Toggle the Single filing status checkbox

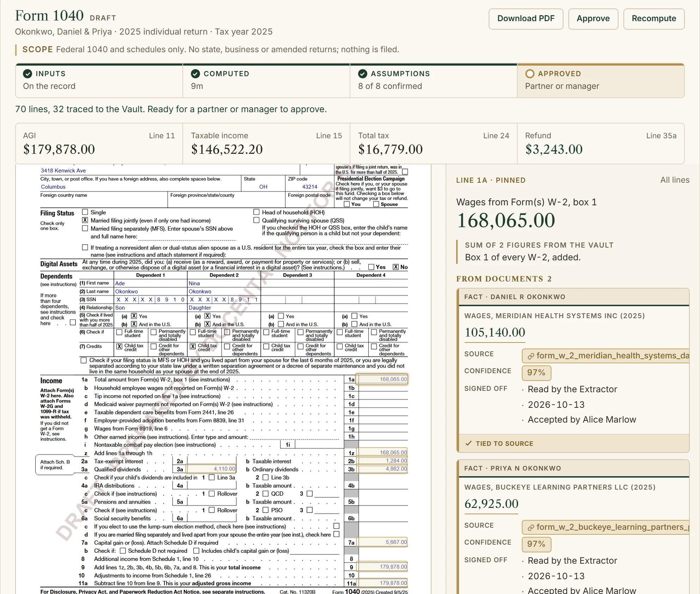pyautogui.click(x=85, y=212)
